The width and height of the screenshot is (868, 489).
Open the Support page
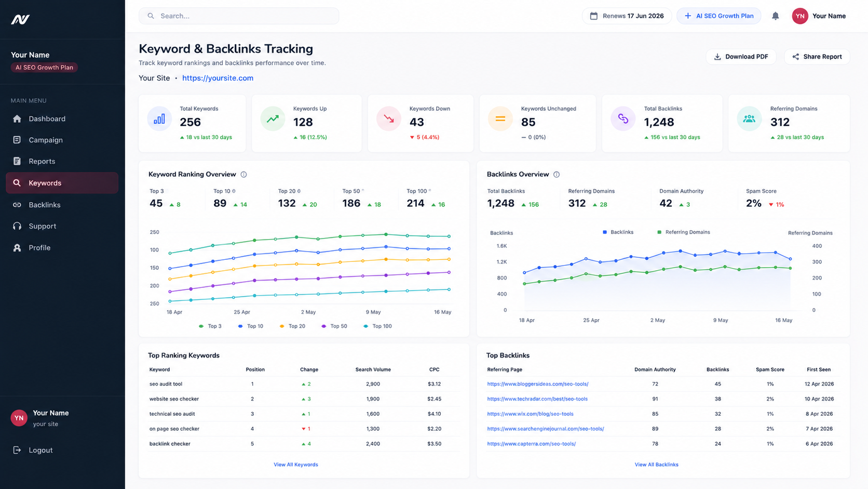tap(62, 226)
